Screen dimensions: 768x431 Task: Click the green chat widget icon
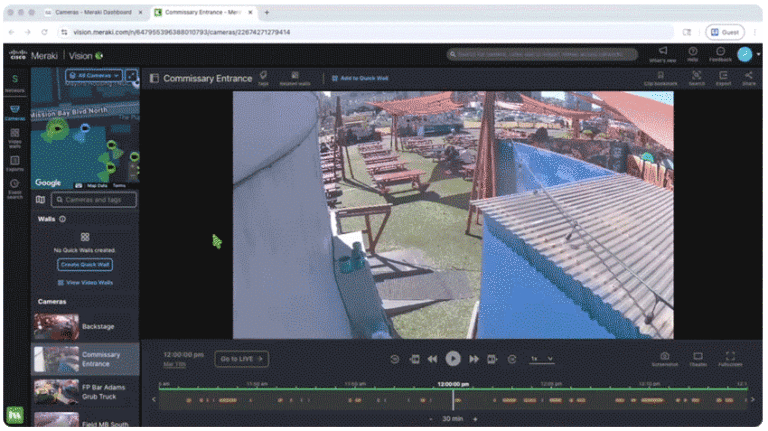coord(15,415)
